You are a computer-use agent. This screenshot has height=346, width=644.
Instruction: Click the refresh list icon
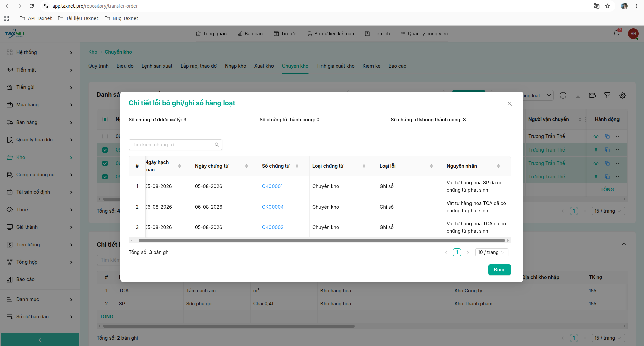tap(563, 95)
